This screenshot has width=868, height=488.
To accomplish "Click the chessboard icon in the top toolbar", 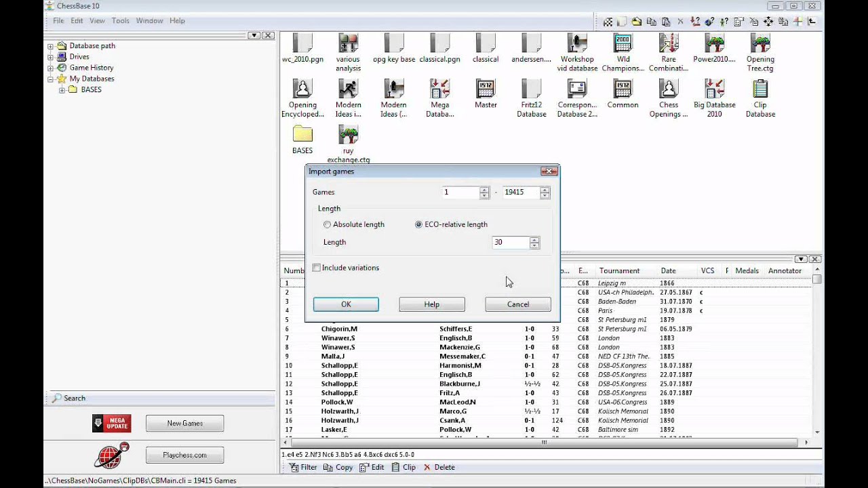I will pos(608,22).
